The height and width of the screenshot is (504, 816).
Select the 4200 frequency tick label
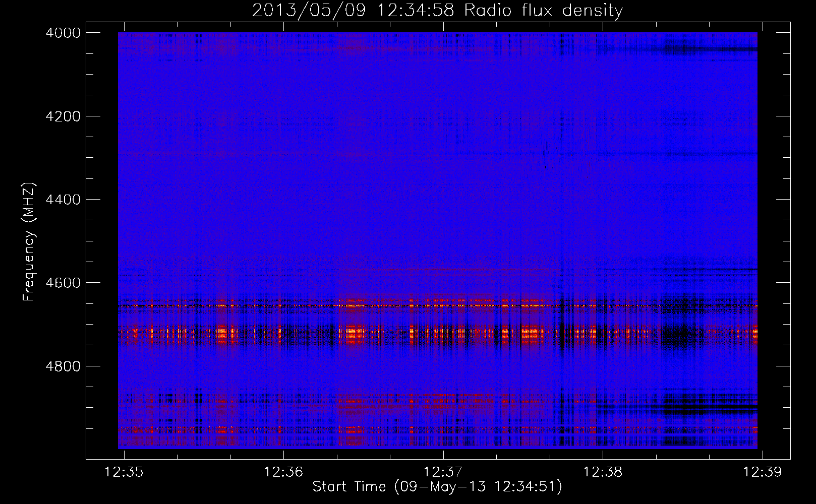tap(63, 116)
